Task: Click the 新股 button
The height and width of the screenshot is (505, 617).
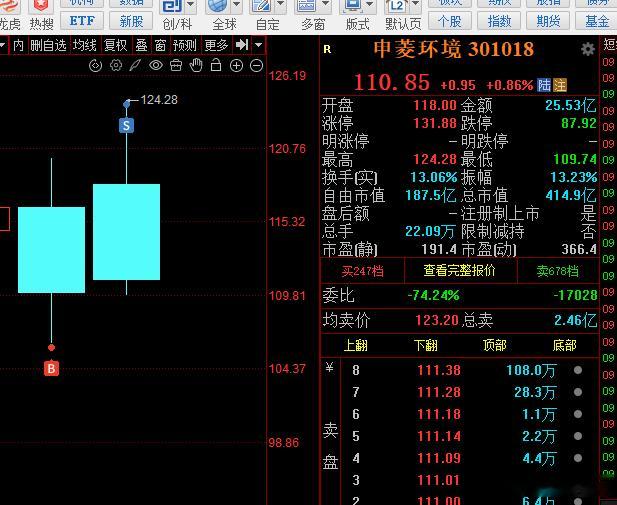Action: tap(131, 21)
